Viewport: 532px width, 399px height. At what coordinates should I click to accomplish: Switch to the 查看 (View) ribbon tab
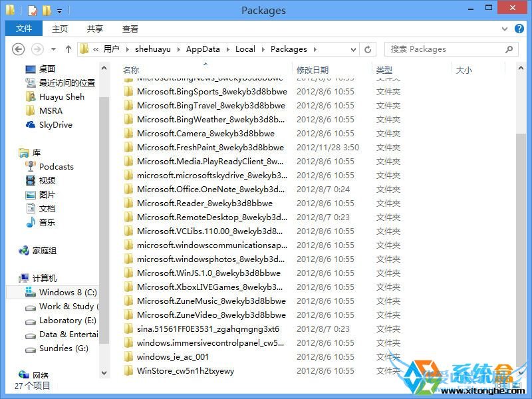130,29
